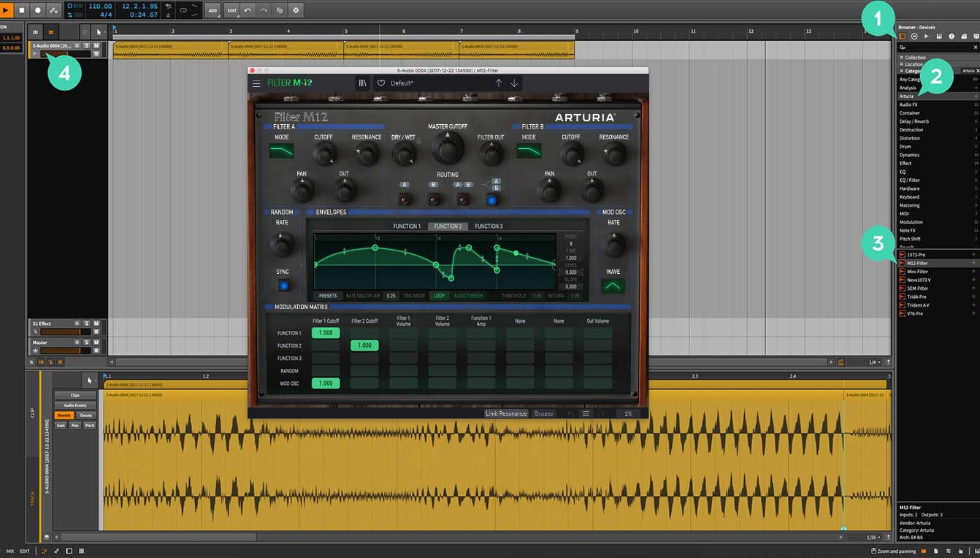The image size is (980, 558).
Task: Start playback with the transport play button
Action: coord(7,10)
